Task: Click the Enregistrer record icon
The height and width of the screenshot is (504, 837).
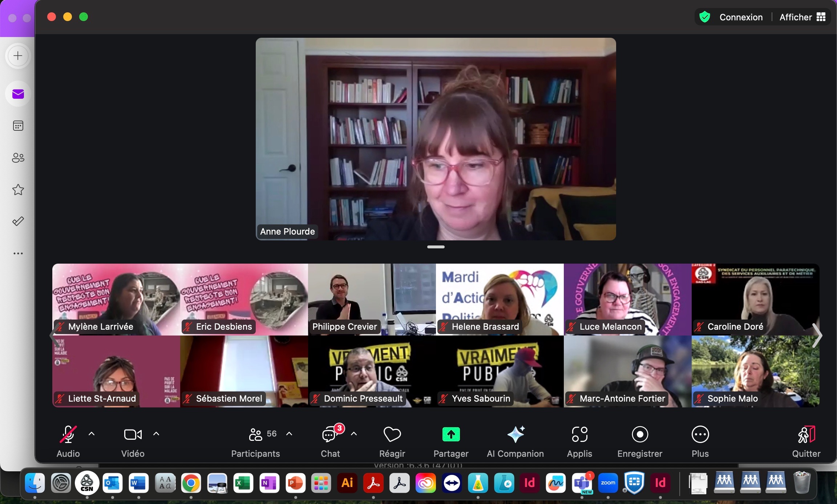Action: click(641, 435)
